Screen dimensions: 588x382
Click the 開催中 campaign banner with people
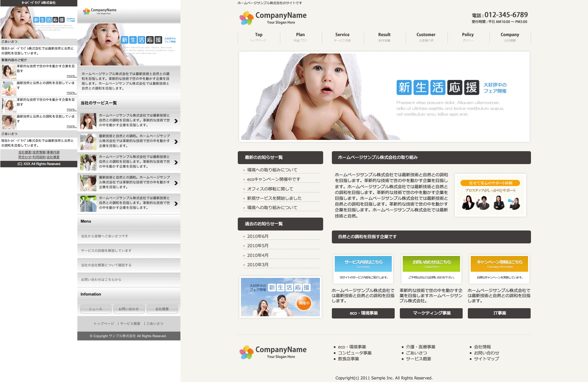pyautogui.click(x=280, y=297)
